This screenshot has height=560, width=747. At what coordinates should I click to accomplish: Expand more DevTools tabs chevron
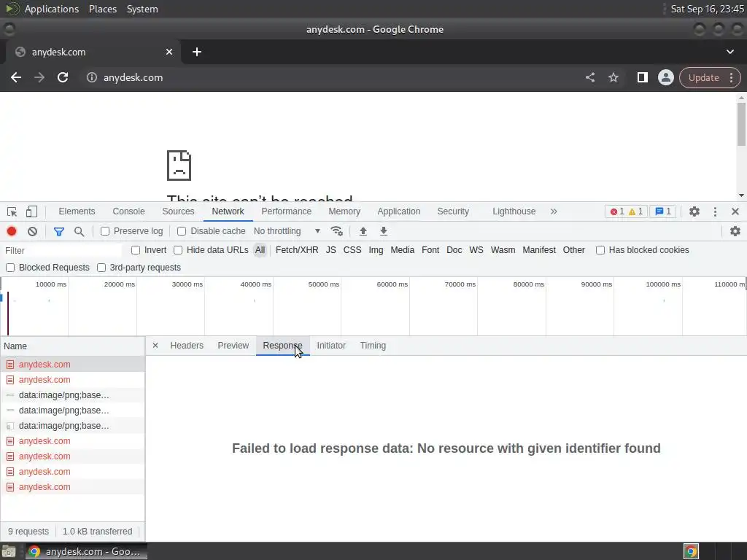[554, 212]
